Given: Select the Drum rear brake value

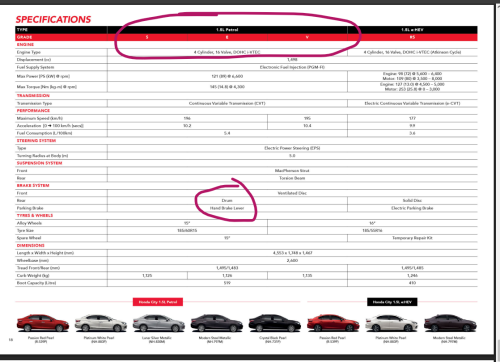Looking at the screenshot, I should click(227, 201).
